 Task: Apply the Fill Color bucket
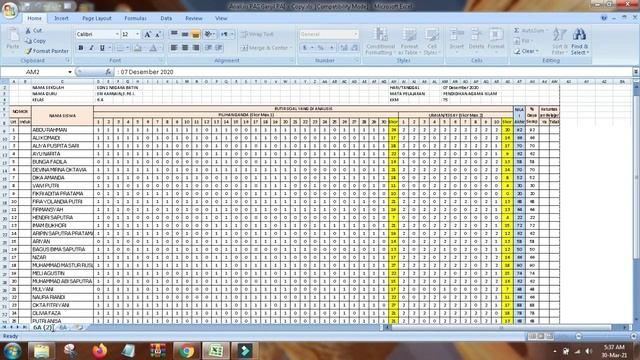coord(138,48)
